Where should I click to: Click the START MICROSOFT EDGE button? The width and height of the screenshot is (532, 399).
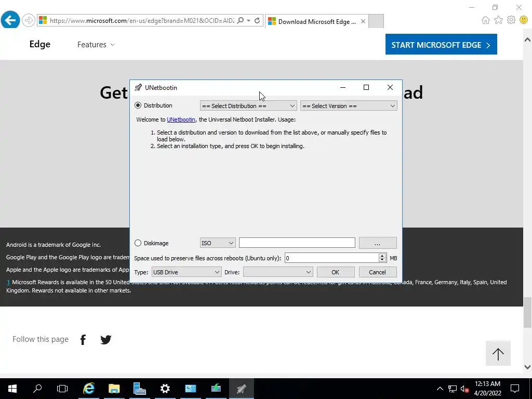click(441, 44)
